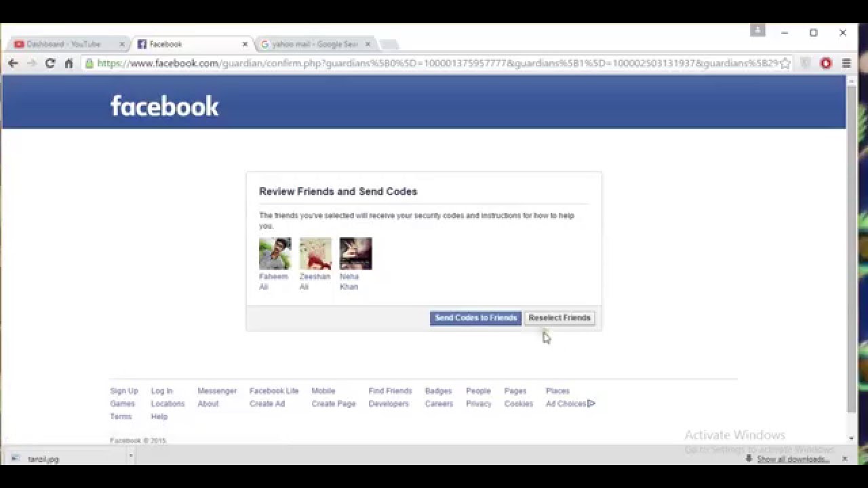Open Faheem Ali profile picture
Image resolution: width=868 pixels, height=488 pixels.
275,253
